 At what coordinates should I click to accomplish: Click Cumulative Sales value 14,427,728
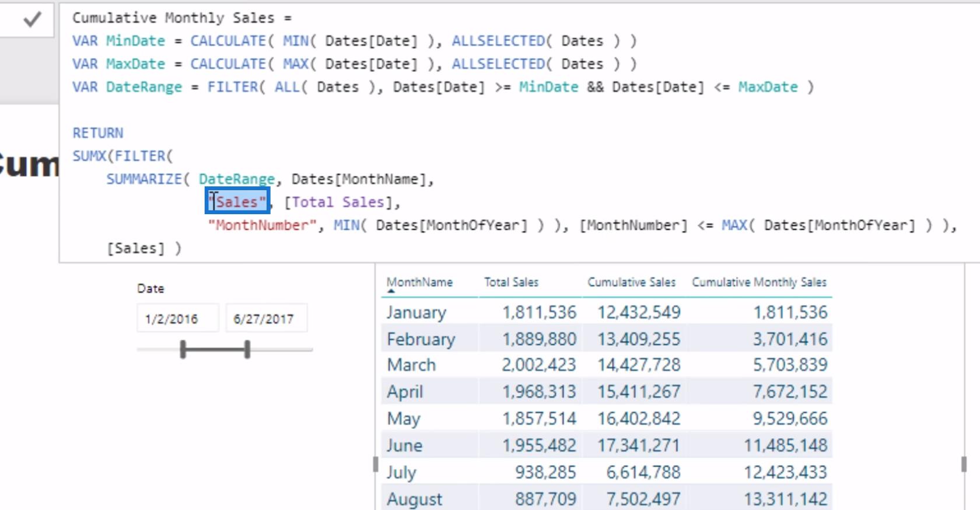[639, 365]
